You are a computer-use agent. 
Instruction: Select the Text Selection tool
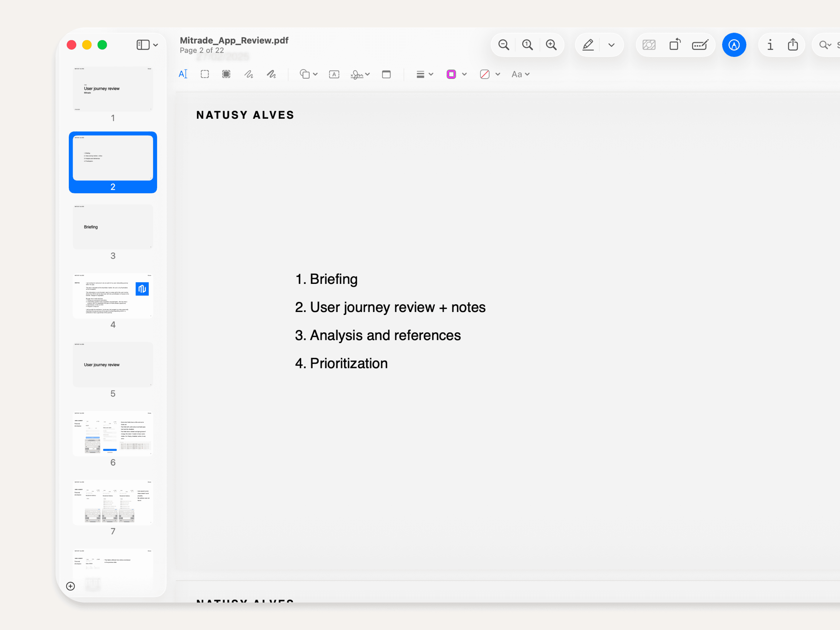tap(183, 74)
